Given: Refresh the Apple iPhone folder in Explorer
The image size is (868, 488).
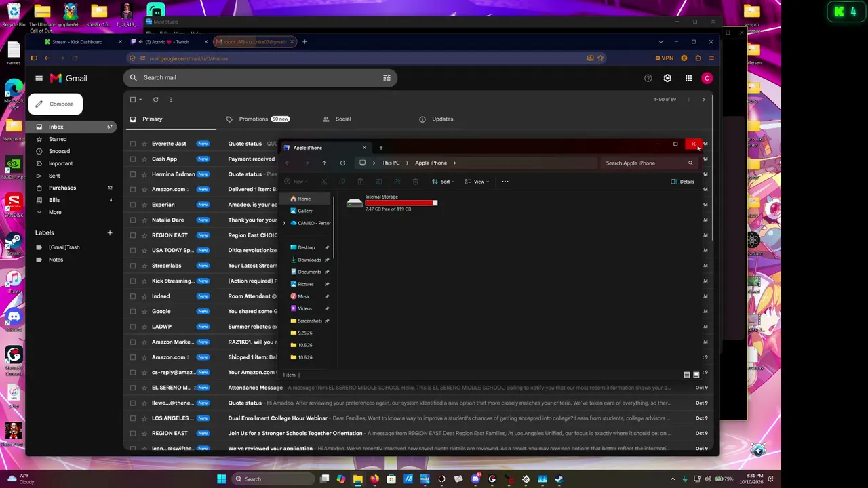Looking at the screenshot, I should [342, 163].
